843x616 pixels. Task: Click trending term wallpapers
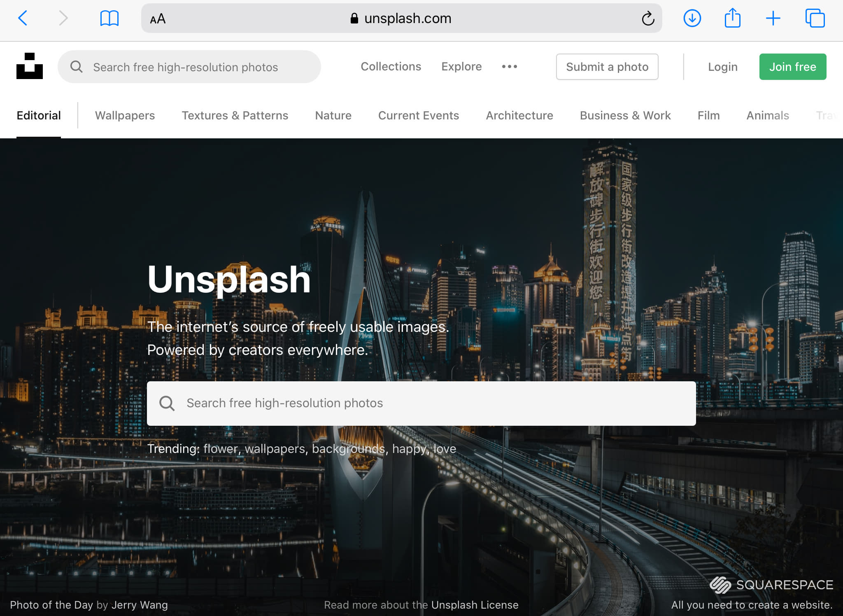coord(275,448)
